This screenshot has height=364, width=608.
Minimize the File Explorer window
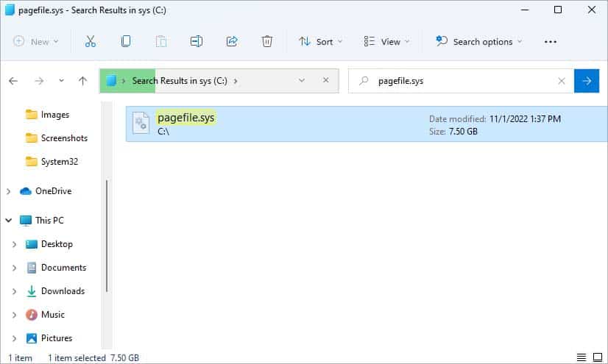[525, 10]
